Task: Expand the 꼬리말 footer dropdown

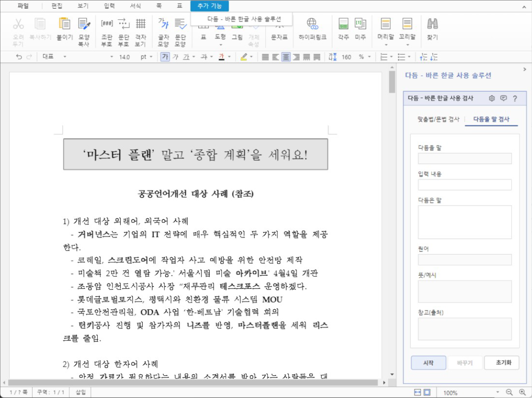Action: (x=408, y=45)
